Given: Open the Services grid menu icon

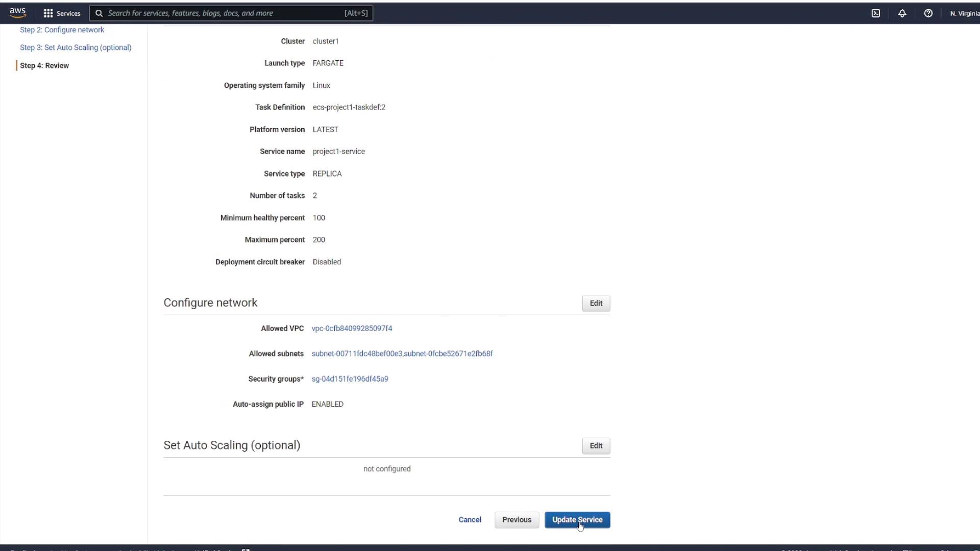Looking at the screenshot, I should click(x=48, y=13).
